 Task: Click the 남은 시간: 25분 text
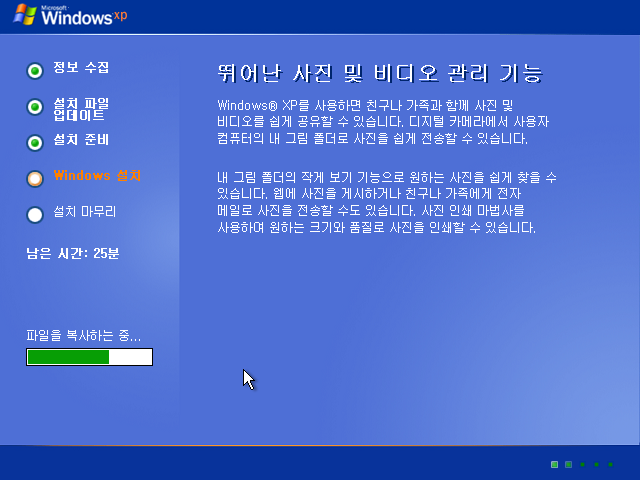[x=73, y=253]
